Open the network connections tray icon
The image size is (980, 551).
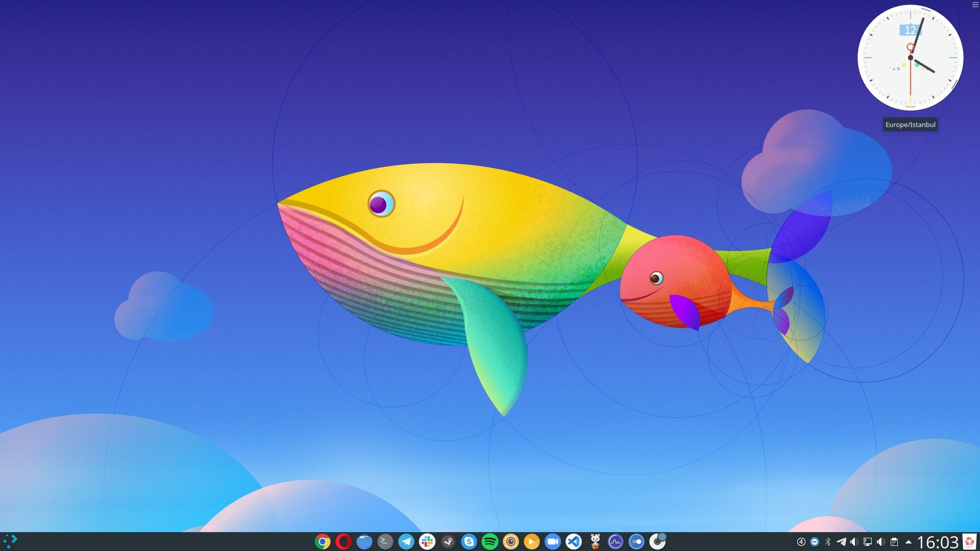point(868,542)
